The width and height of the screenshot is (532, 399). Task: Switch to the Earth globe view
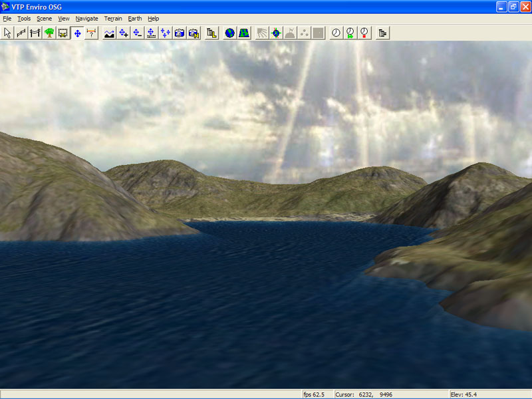229,33
